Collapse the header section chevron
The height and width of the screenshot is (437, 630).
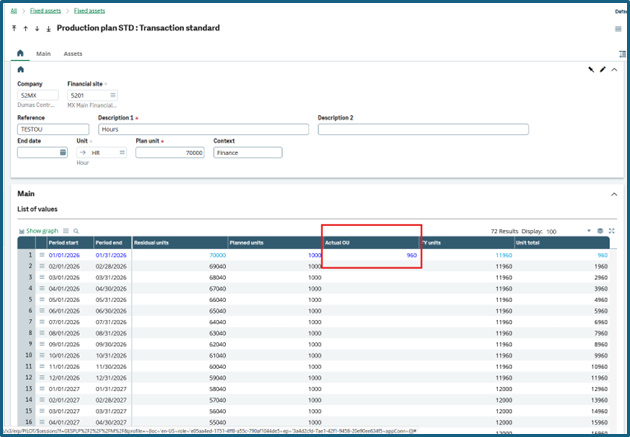[x=614, y=69]
